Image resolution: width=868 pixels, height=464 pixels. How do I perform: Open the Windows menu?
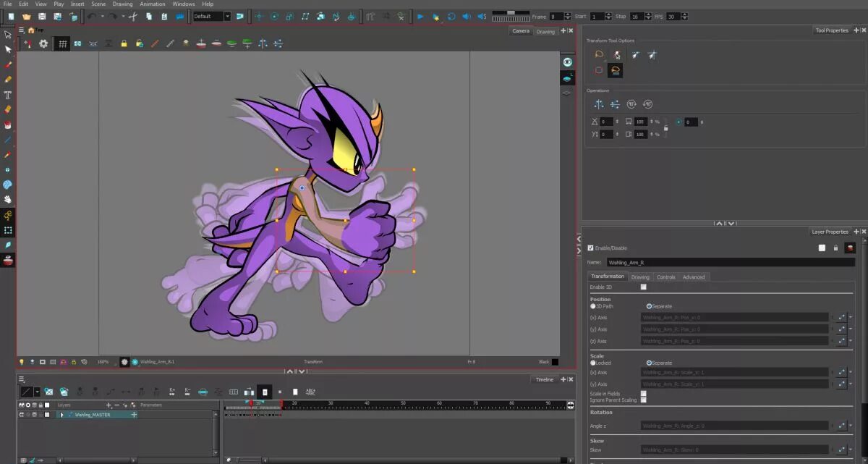(183, 4)
